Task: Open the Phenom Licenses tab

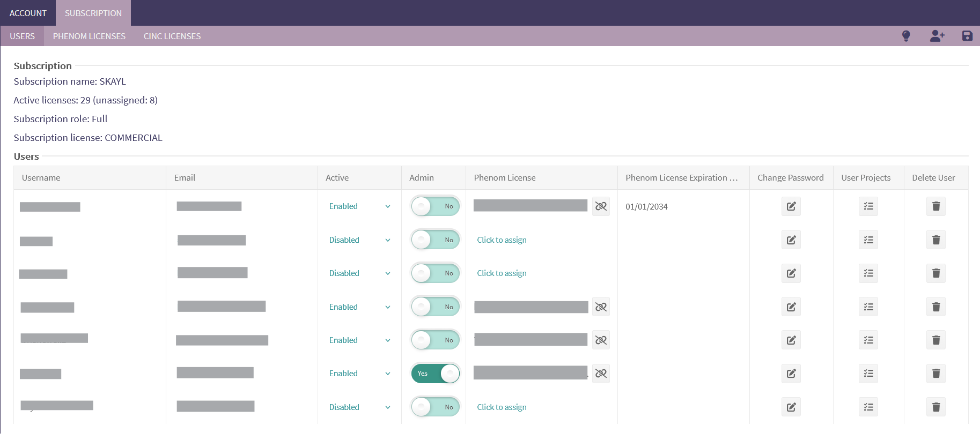Action: point(89,36)
